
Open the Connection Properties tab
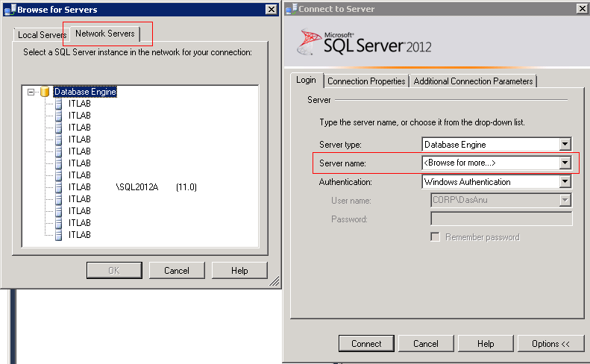366,81
